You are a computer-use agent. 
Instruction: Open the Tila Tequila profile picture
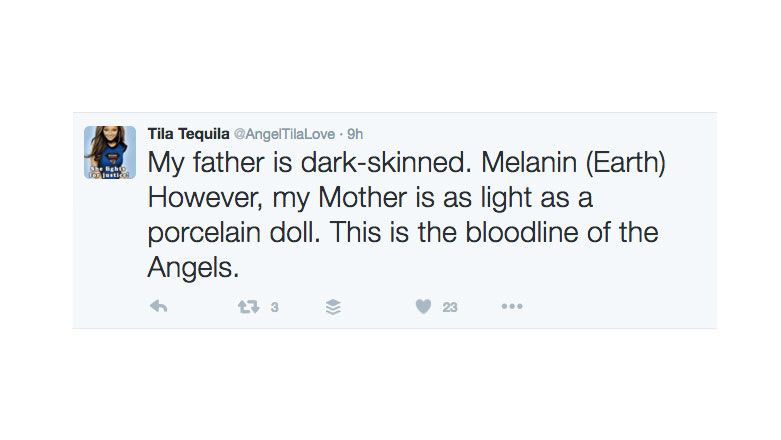(109, 152)
